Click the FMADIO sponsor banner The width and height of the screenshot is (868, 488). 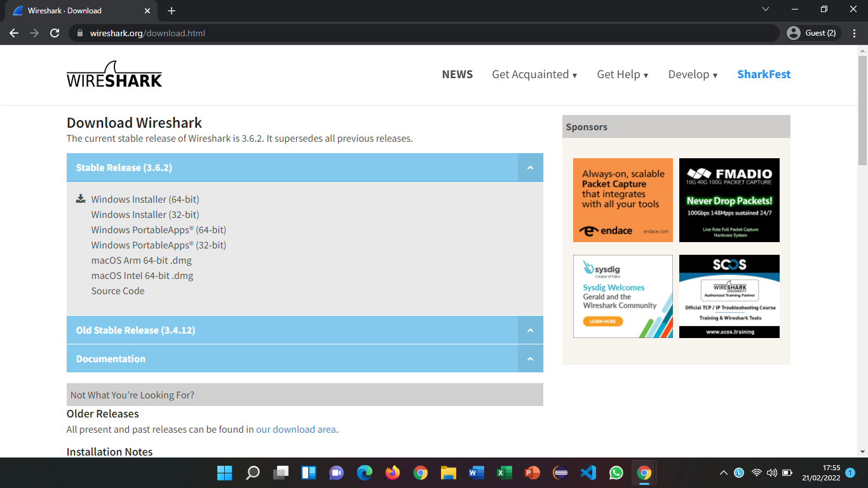tap(729, 200)
